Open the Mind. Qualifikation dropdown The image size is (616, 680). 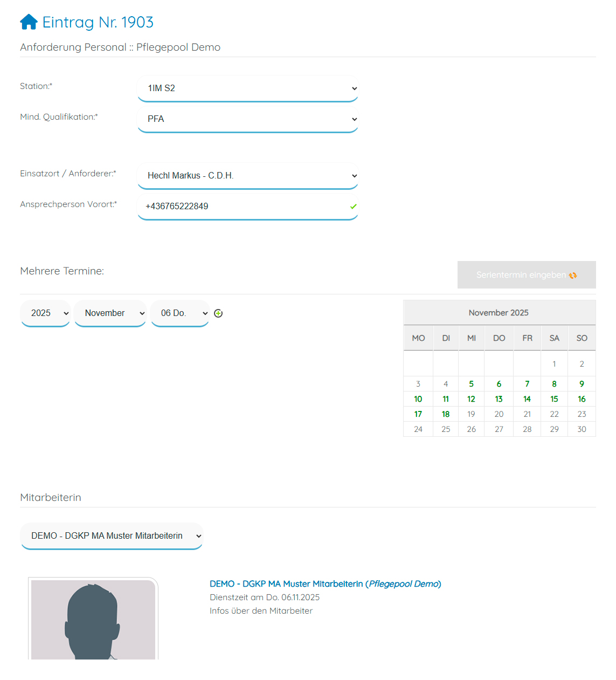coord(248,119)
